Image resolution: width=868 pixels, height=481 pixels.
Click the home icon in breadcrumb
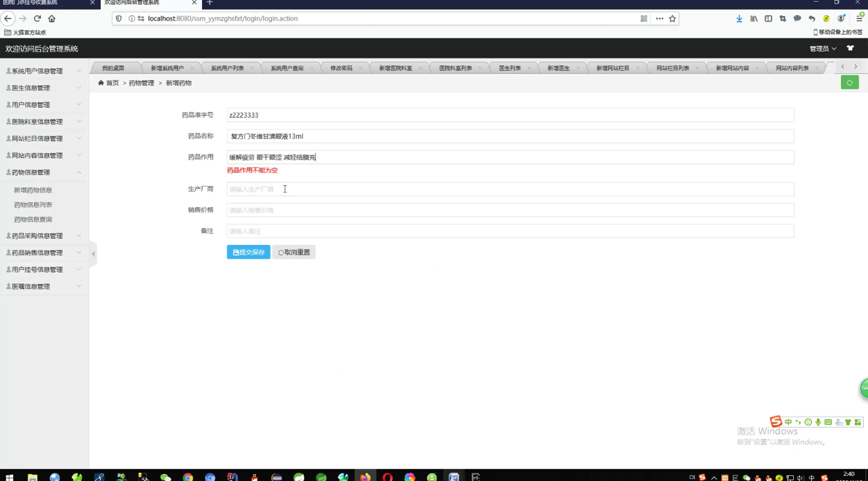click(101, 83)
